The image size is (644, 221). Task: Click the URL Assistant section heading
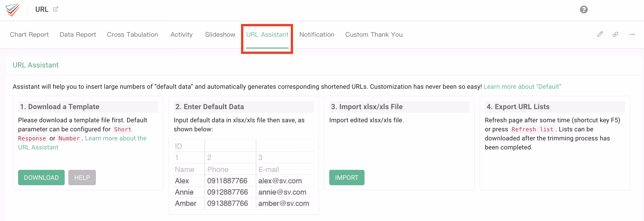click(x=36, y=65)
